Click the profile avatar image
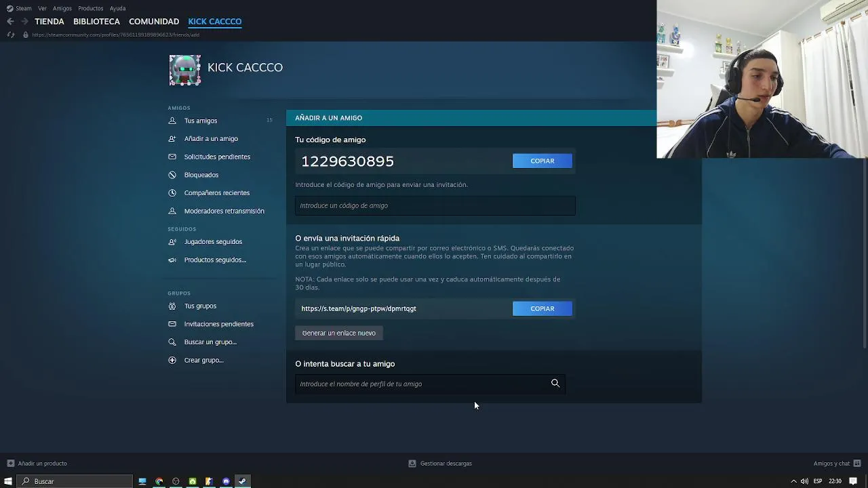The image size is (868, 488). (x=185, y=70)
